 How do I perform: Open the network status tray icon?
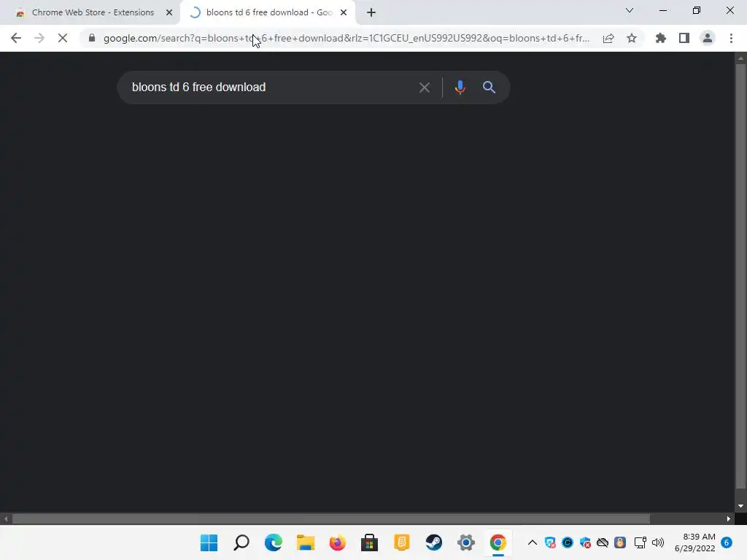pyautogui.click(x=640, y=542)
